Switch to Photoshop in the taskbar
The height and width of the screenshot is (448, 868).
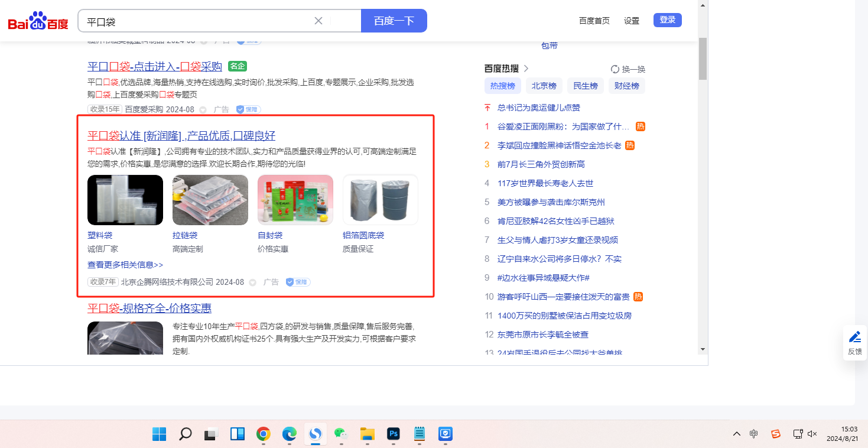(394, 434)
